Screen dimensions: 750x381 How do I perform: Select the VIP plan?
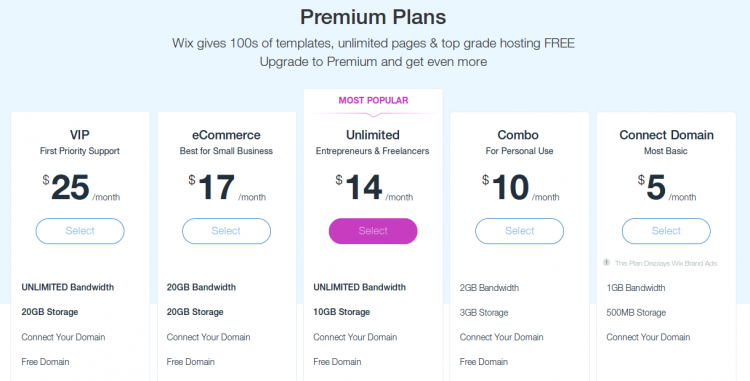[x=80, y=231]
